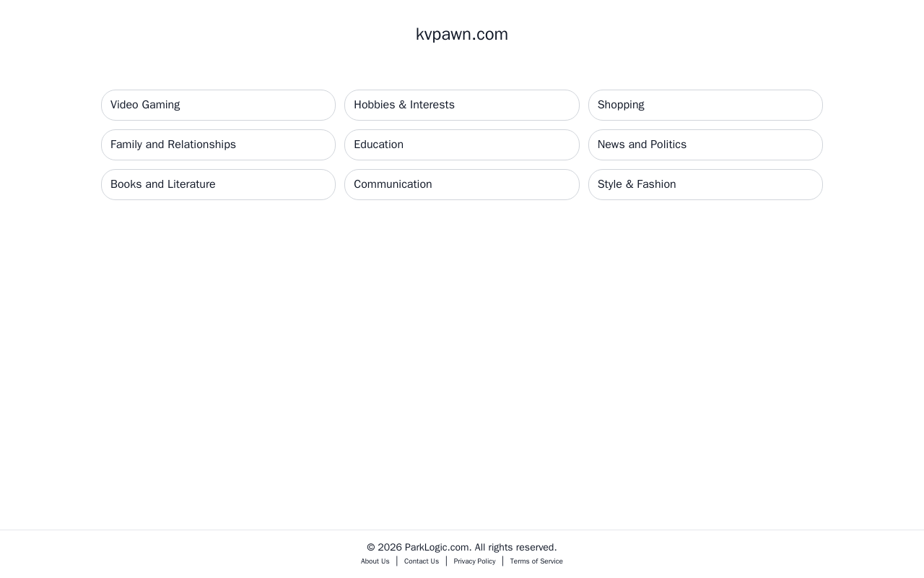
Task: Tap the Communication related search link
Action: pyautogui.click(x=462, y=184)
